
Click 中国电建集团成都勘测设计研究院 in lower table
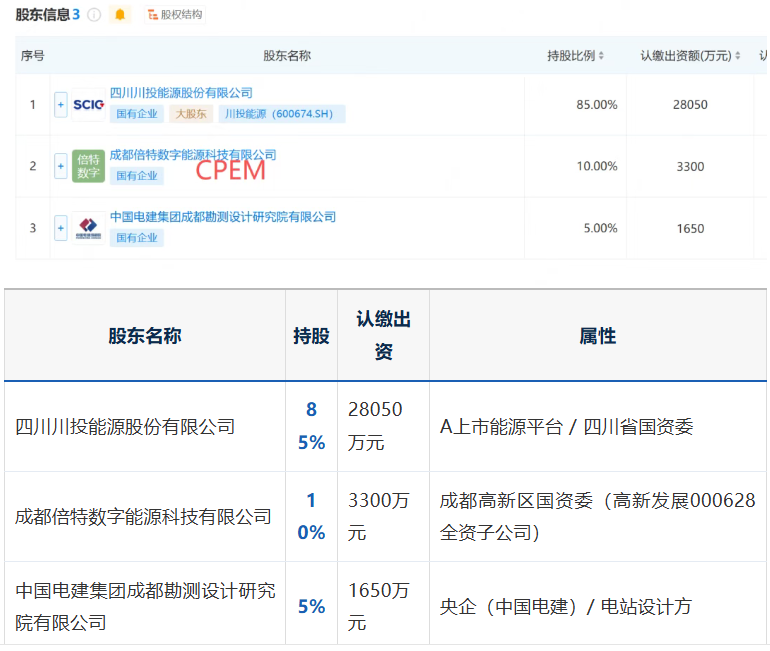[x=145, y=606]
